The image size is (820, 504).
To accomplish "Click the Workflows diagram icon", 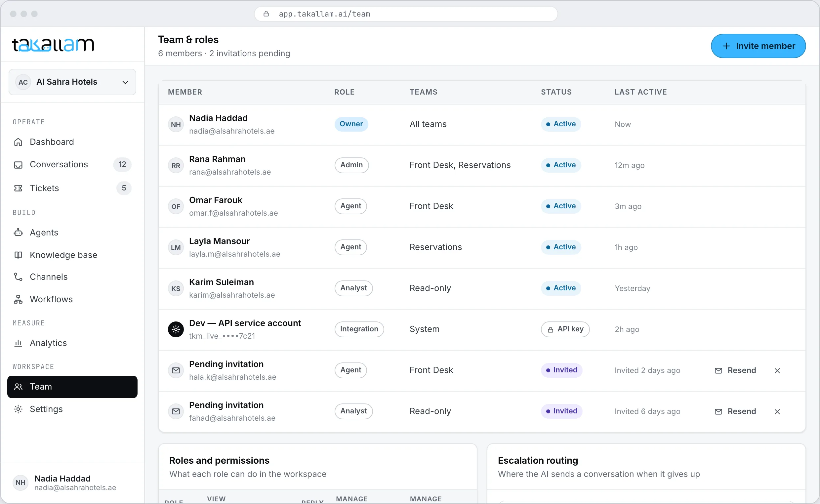I will tap(18, 299).
